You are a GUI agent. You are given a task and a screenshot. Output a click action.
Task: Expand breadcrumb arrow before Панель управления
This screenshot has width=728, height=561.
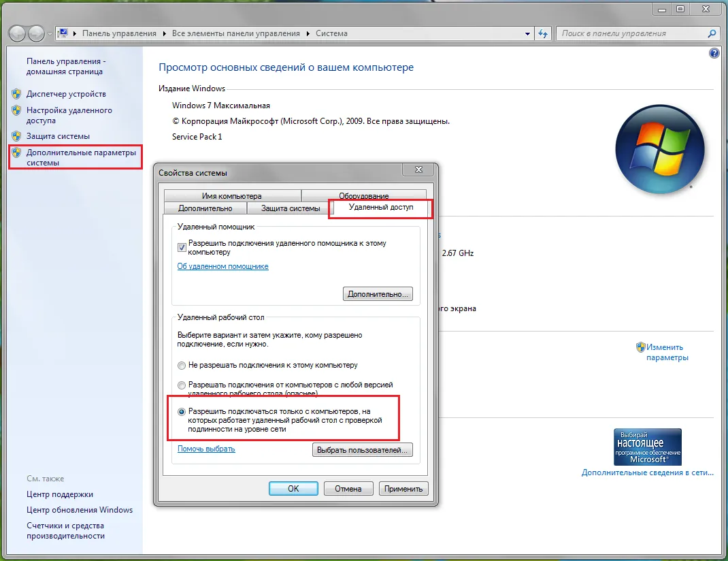75,33
